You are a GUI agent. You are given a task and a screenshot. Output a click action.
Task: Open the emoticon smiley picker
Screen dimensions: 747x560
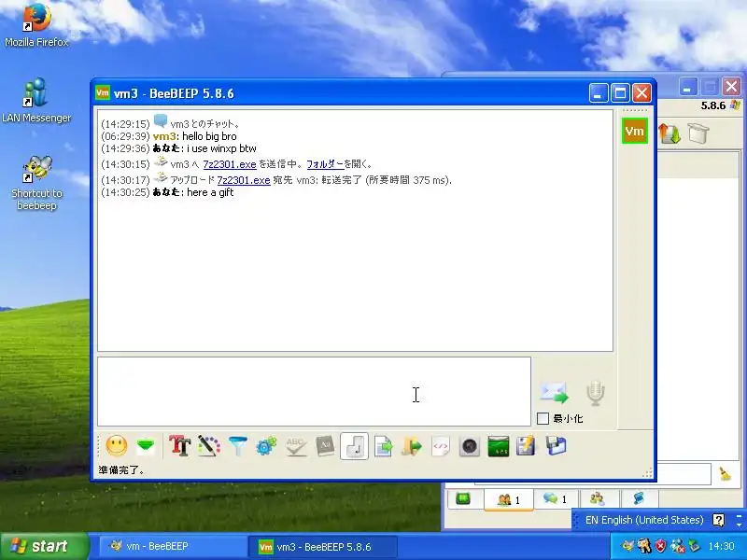coord(116,447)
